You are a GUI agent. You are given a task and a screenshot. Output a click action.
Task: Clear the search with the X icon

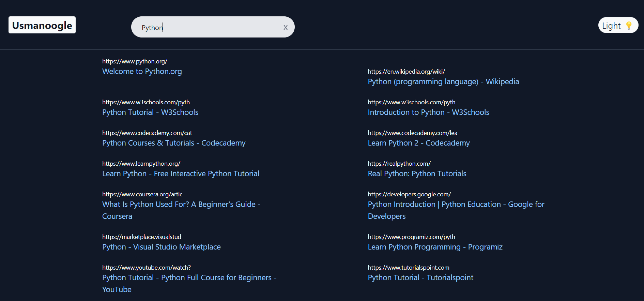[286, 27]
